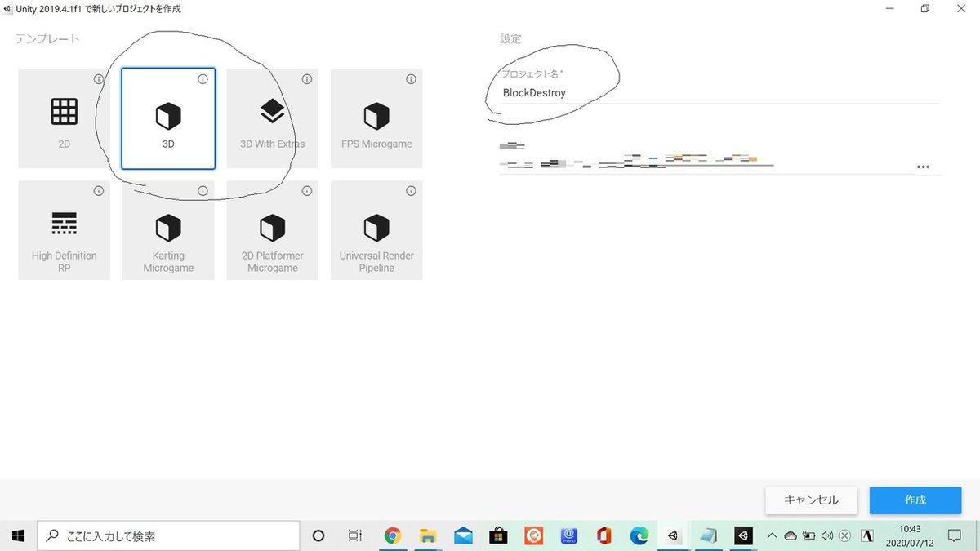
Task: View info for High Definition RP
Action: coord(99,191)
